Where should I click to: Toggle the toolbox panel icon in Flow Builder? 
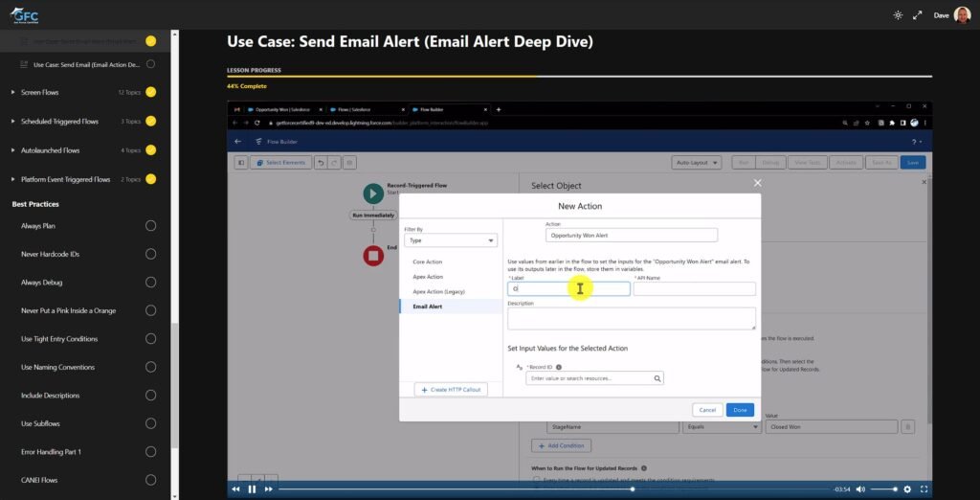click(241, 163)
